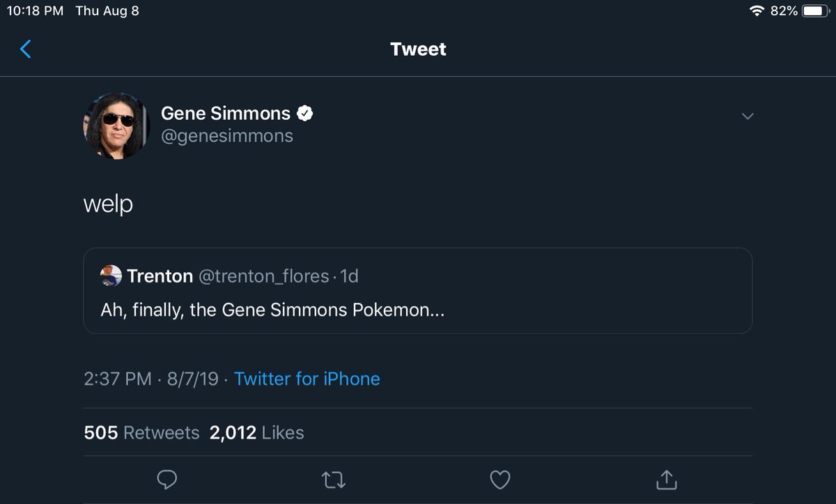Tap the Tweet header title
The image size is (836, 504).
click(x=418, y=49)
